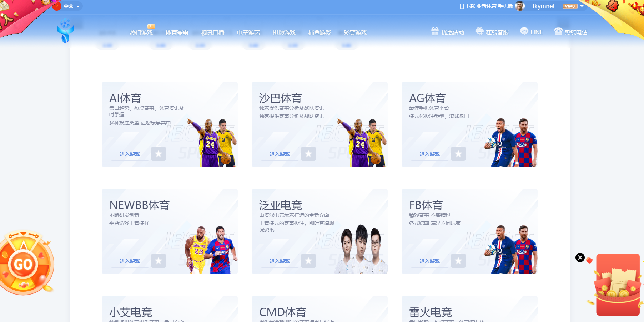Image resolution: width=644 pixels, height=322 pixels.
Task: Switch to the 视讯直播 tab
Action: coord(213,32)
